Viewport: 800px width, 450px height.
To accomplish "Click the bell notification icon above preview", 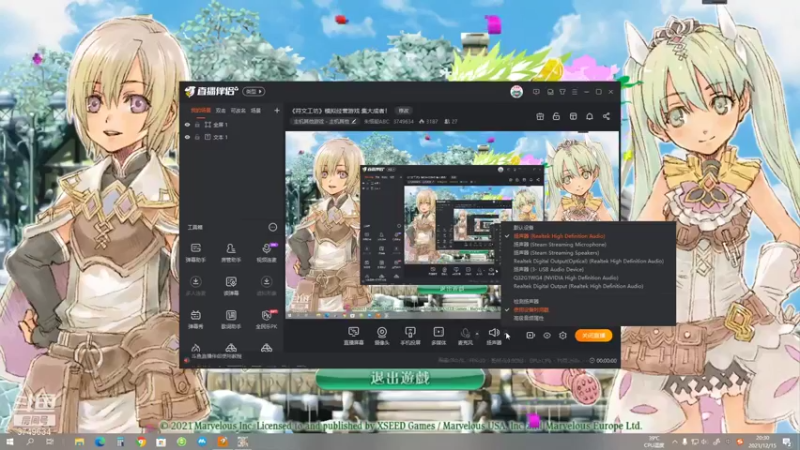I will pos(589,116).
